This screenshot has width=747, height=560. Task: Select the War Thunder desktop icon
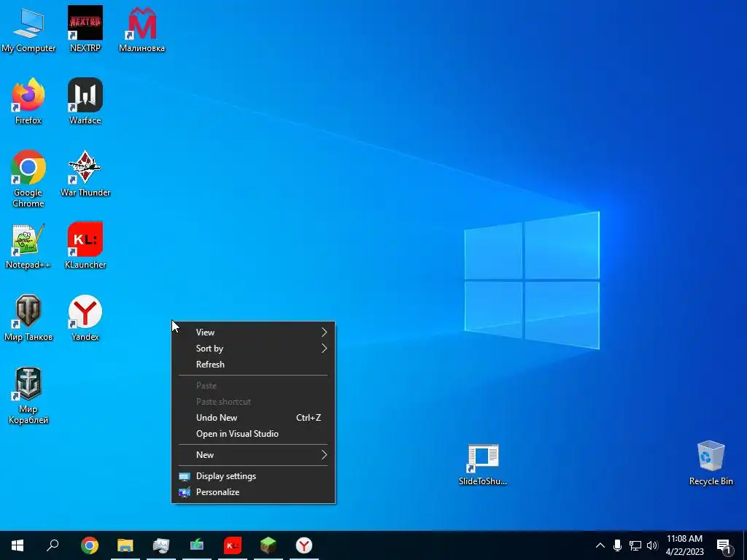point(85,174)
